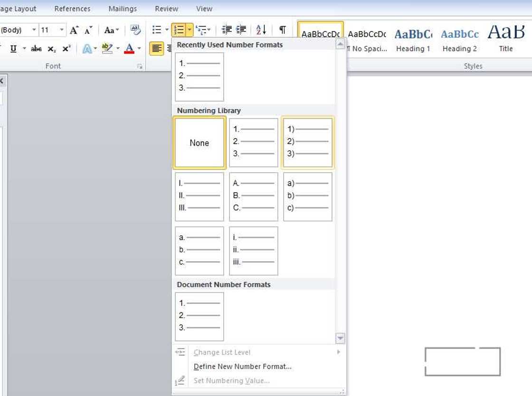
Task: Click Define New Number Format
Action: coord(243,366)
